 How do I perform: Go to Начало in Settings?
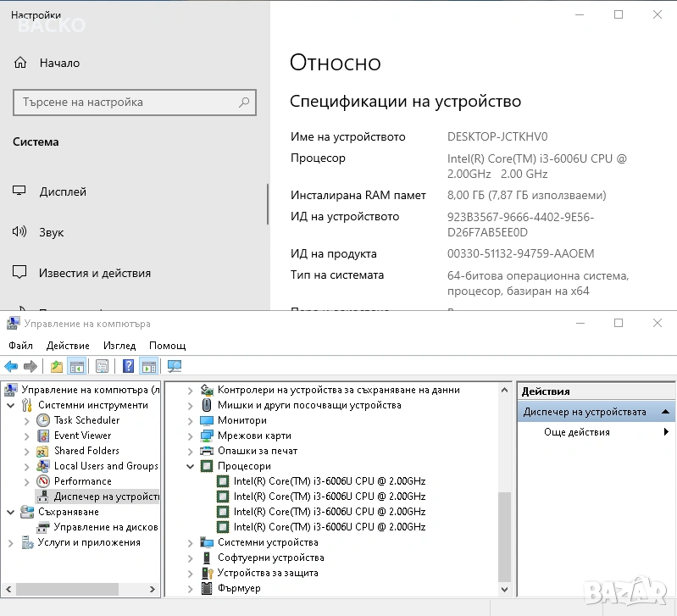click(x=58, y=63)
